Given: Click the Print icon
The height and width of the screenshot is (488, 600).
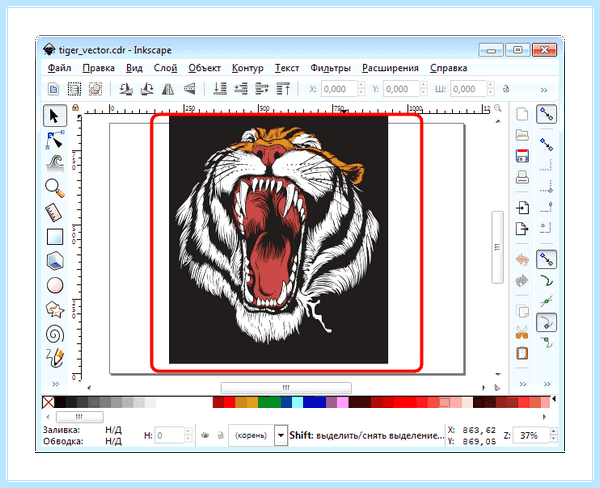Looking at the screenshot, I should (522, 177).
